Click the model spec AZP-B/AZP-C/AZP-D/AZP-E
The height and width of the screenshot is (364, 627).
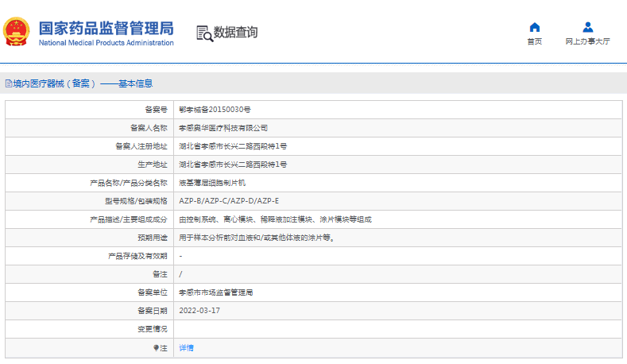[x=229, y=200]
